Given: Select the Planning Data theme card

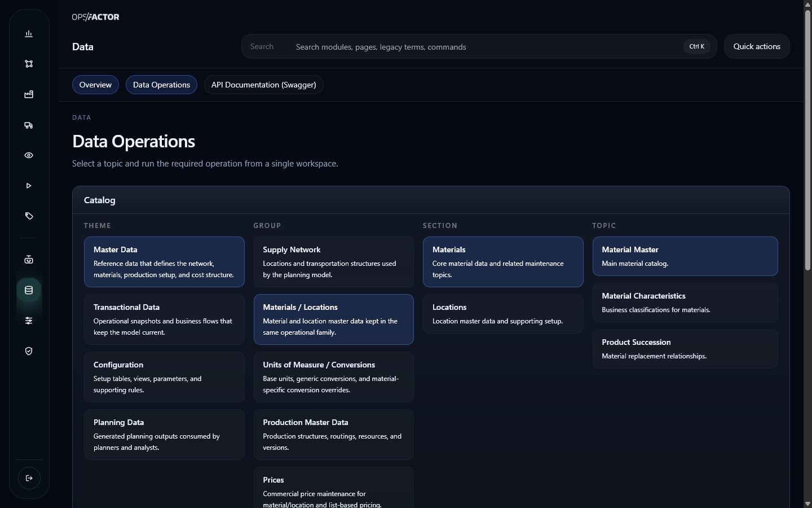Looking at the screenshot, I should [164, 435].
